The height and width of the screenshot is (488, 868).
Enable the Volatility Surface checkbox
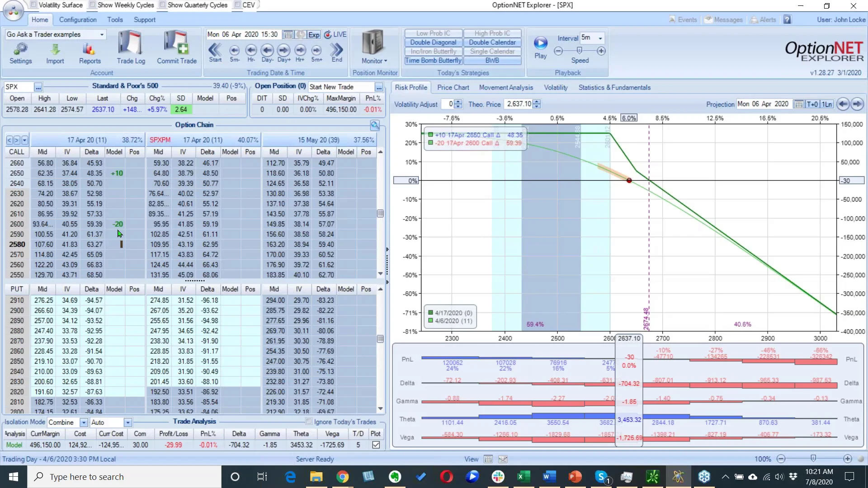(x=33, y=5)
